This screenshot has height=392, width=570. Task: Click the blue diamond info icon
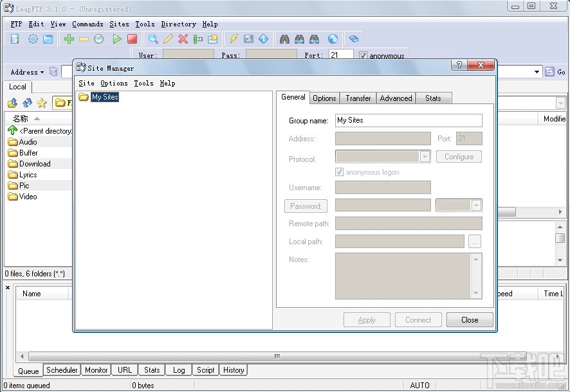[x=264, y=39]
